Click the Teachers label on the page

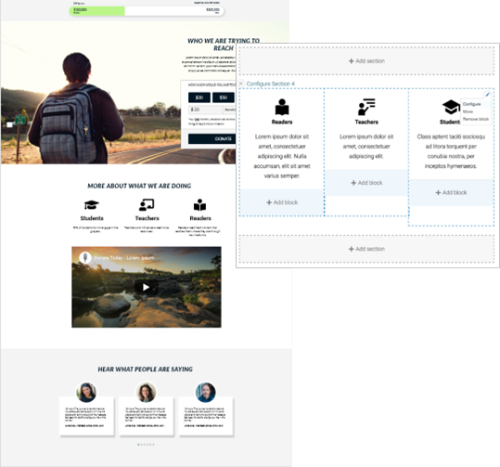(147, 218)
